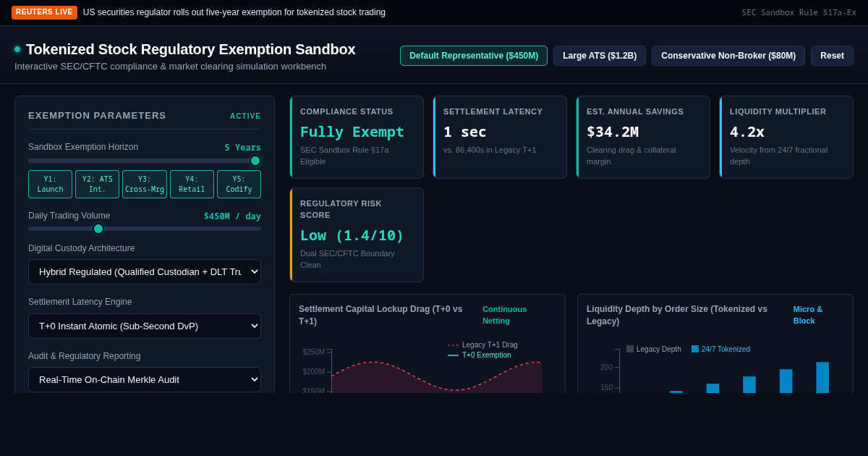
Task: Adjust Daily Trading Volume slider handle
Action: point(98,229)
